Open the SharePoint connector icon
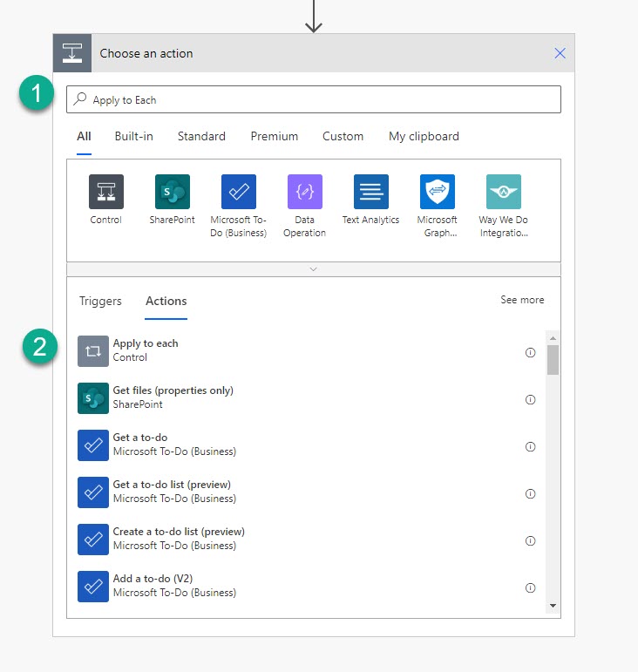 tap(173, 192)
